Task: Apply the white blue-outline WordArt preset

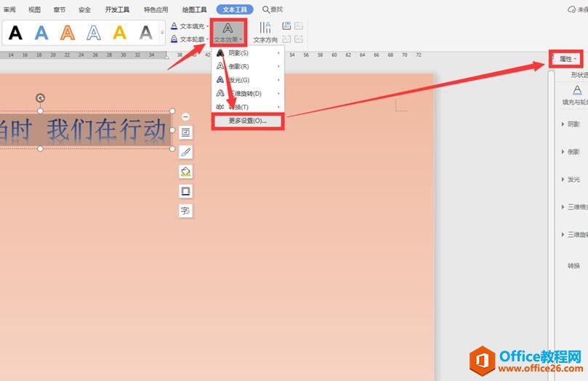Action: pyautogui.click(x=93, y=33)
